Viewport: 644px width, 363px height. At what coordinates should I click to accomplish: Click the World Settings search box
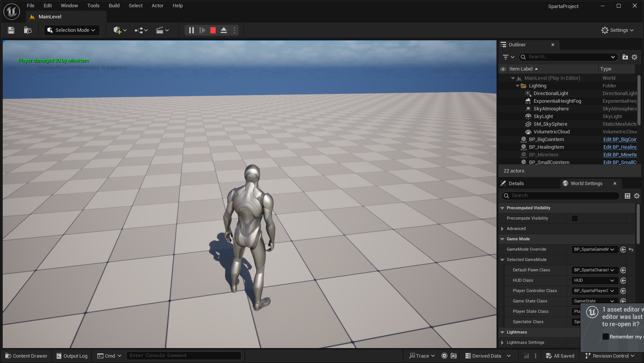click(x=560, y=196)
